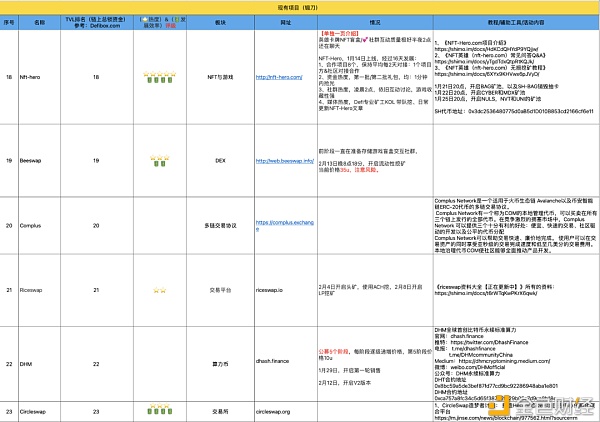Click the rating header cell with 评级
Screen dimensions: 600x422
coord(160,23)
